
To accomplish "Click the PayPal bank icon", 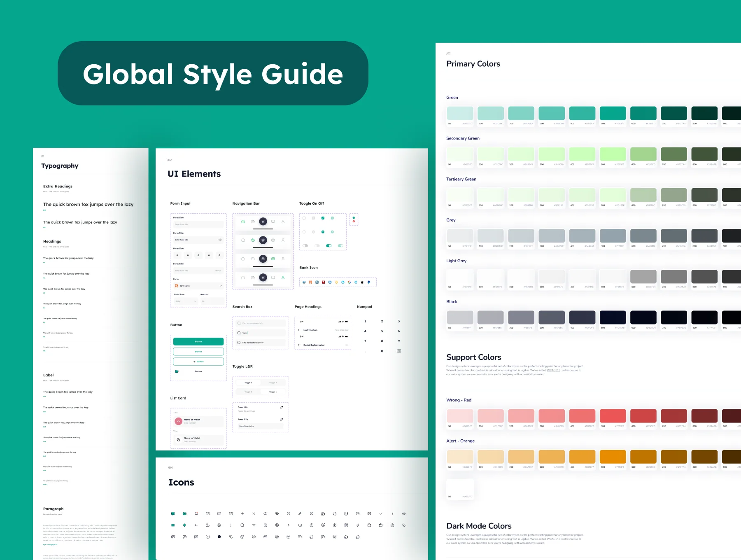I will pos(369,282).
